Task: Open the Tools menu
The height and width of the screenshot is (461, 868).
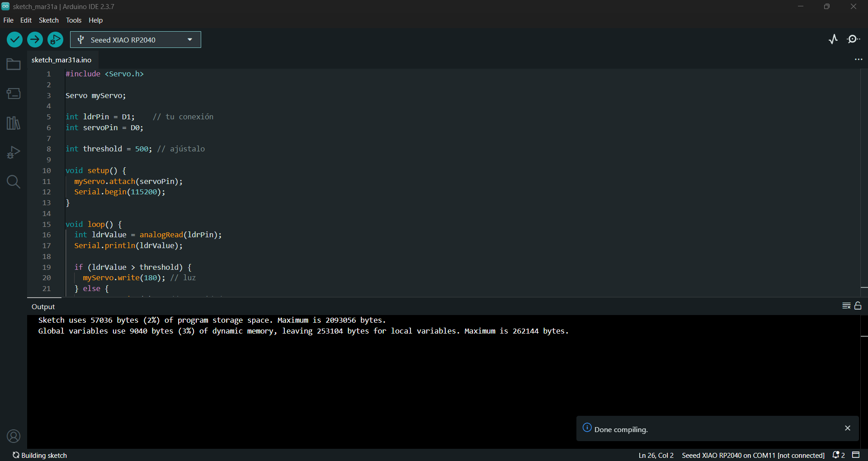Action: tap(74, 20)
